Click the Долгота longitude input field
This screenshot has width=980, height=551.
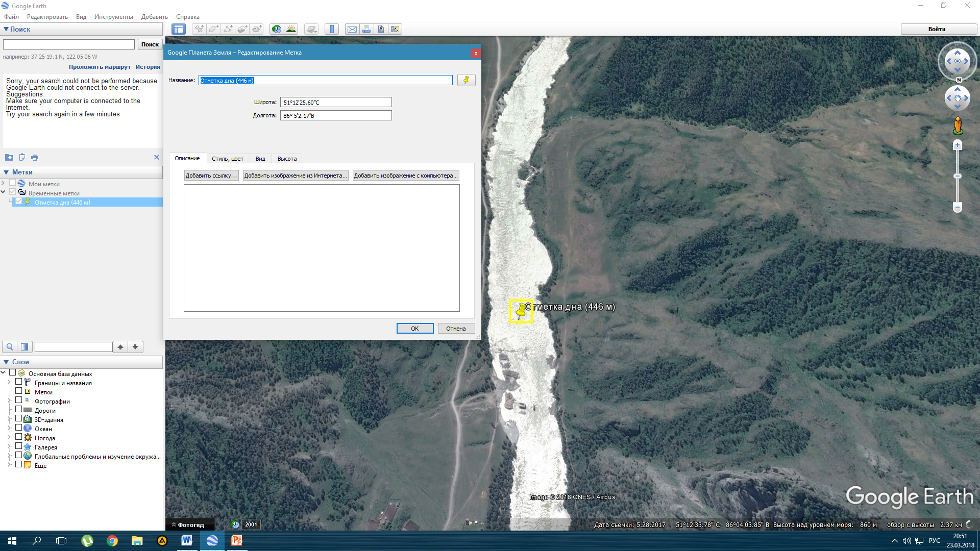(x=336, y=115)
